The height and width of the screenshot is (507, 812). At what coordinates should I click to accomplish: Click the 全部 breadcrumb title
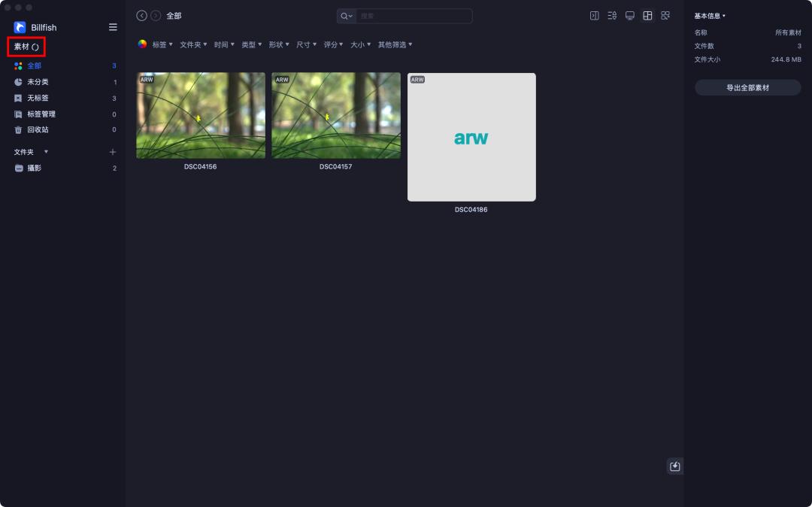[174, 16]
